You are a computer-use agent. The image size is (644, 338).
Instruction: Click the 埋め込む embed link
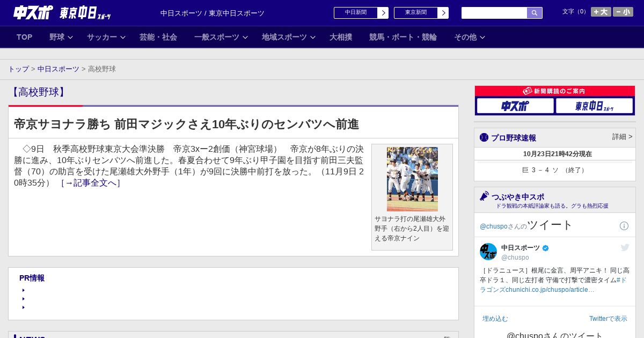[x=495, y=319]
